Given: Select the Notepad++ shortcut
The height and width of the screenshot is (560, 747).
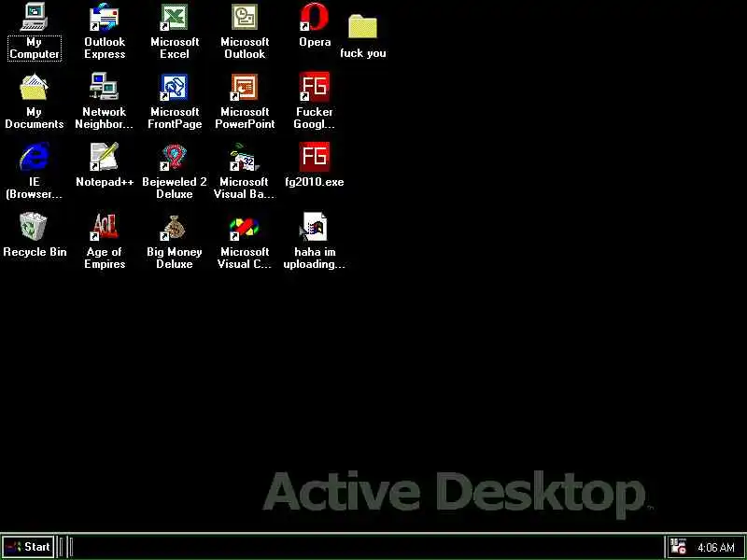Looking at the screenshot, I should coord(105,157).
